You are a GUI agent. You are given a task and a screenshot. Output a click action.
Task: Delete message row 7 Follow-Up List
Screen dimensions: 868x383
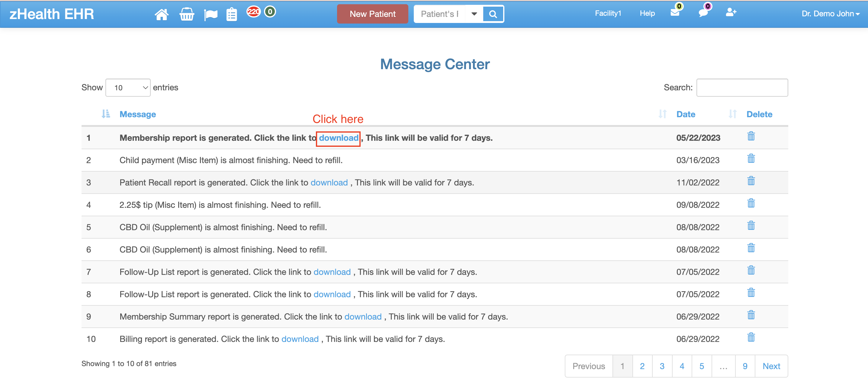751,270
